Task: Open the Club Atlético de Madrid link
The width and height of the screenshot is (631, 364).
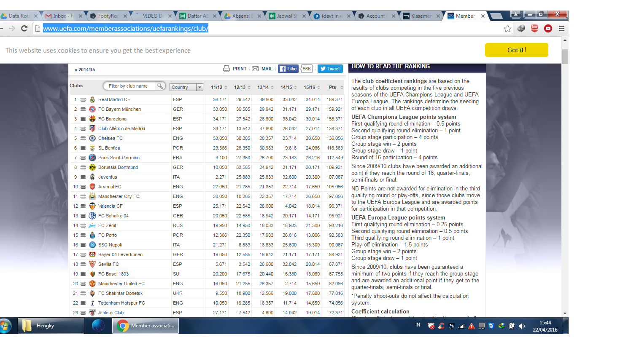Action: (121, 128)
